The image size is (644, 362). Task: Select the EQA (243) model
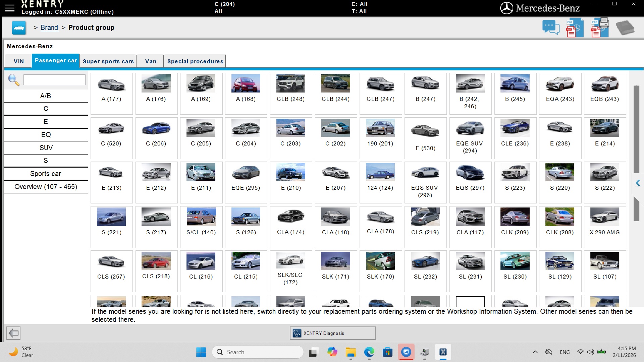pyautogui.click(x=560, y=94)
